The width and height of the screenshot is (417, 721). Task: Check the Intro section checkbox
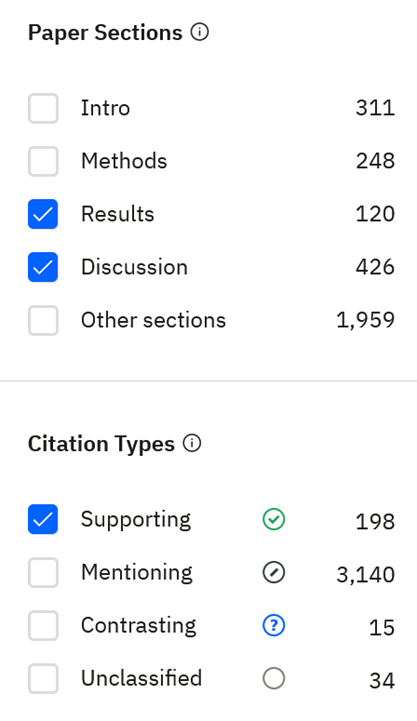(x=43, y=109)
